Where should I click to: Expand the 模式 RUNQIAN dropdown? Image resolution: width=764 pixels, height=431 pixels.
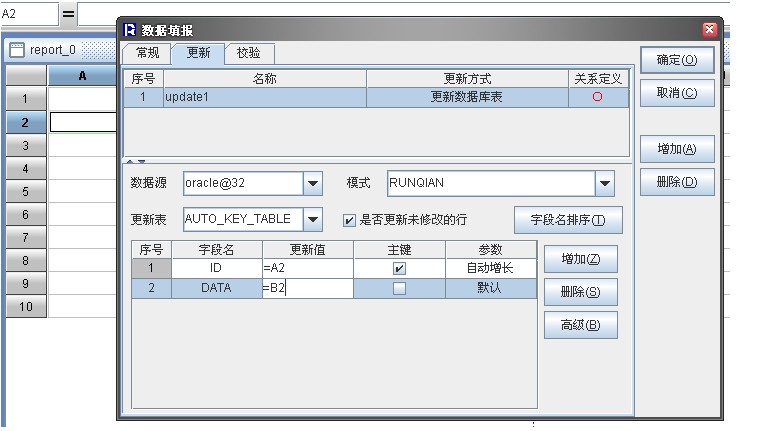coord(605,184)
